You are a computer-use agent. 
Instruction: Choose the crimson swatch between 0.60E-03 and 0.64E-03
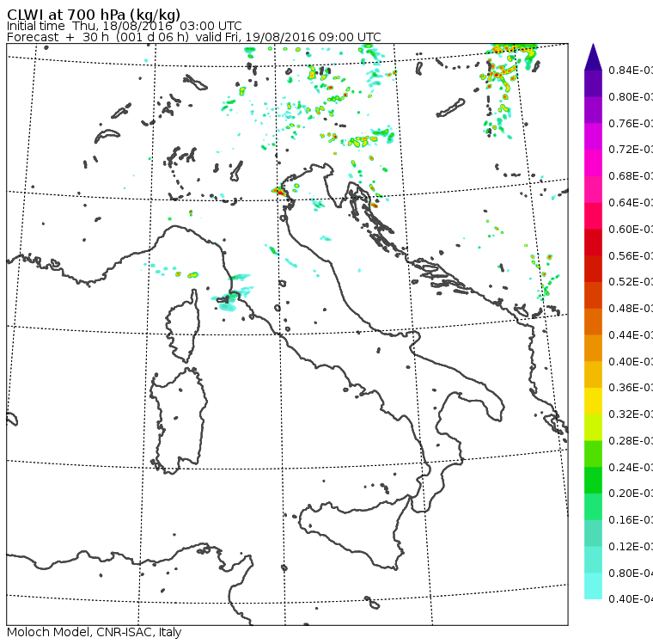click(x=593, y=216)
